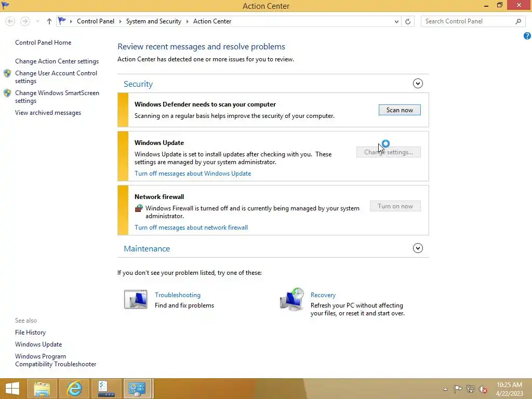
Task: Open Control Panel breadcrumb
Action: pyautogui.click(x=96, y=21)
